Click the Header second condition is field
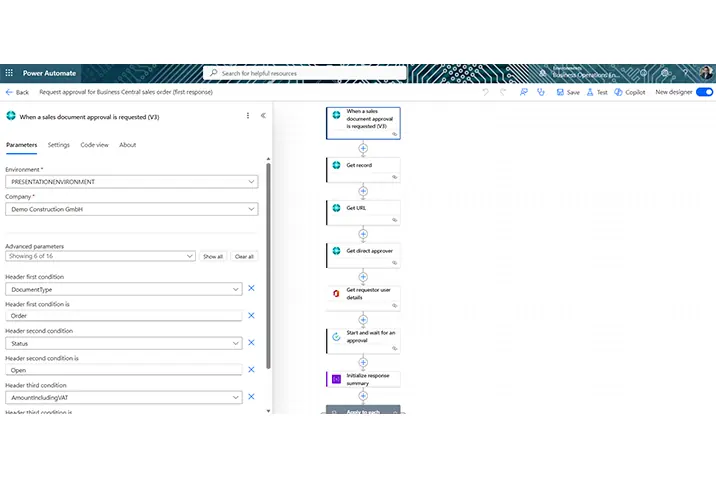Screen dimensions: 716x478 tap(124, 370)
